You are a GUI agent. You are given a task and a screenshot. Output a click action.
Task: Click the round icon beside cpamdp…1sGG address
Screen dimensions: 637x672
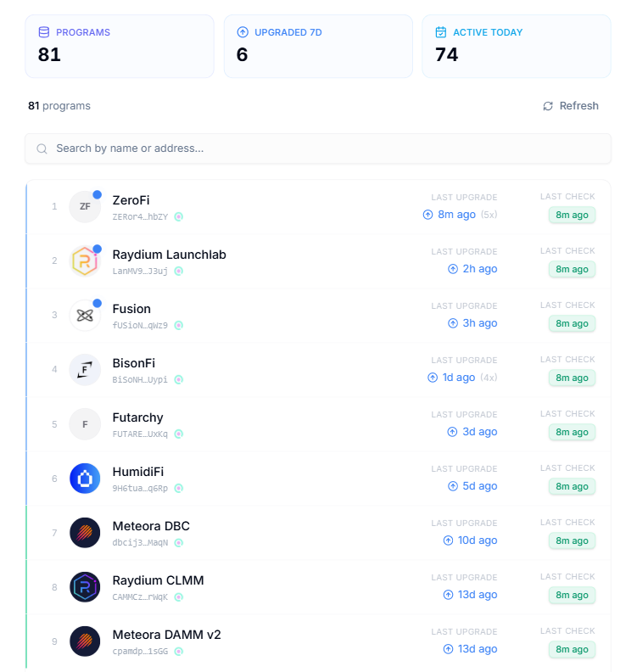pyautogui.click(x=179, y=652)
